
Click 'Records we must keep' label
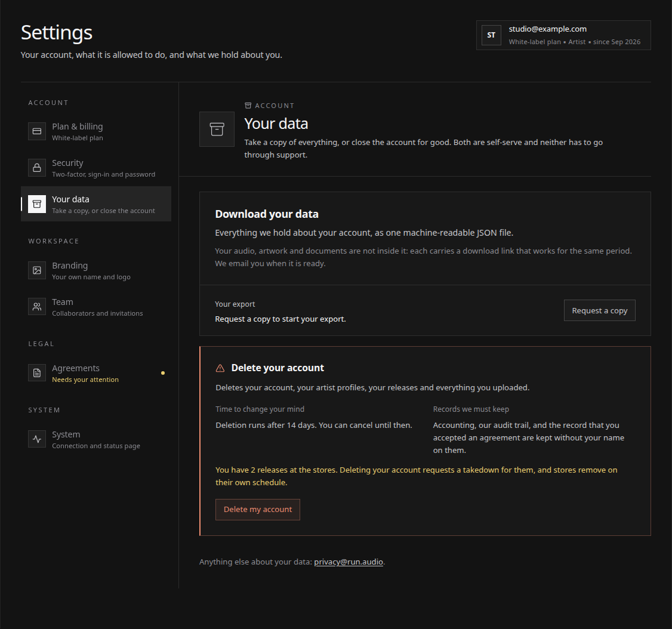[x=471, y=409]
